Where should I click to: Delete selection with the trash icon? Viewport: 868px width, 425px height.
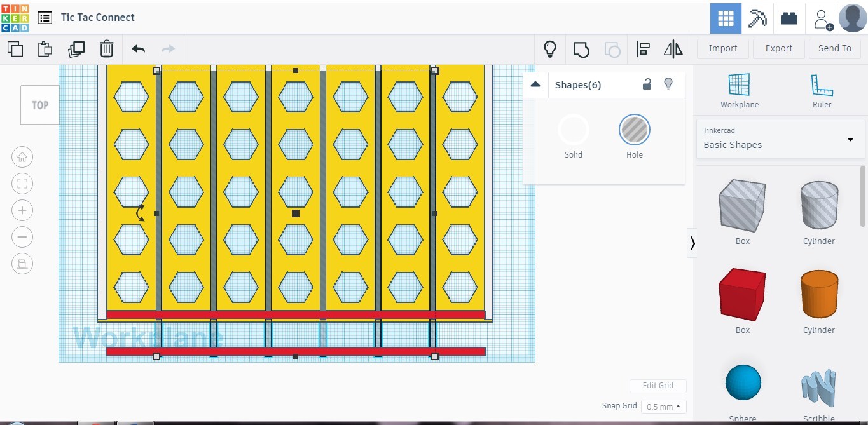(107, 49)
